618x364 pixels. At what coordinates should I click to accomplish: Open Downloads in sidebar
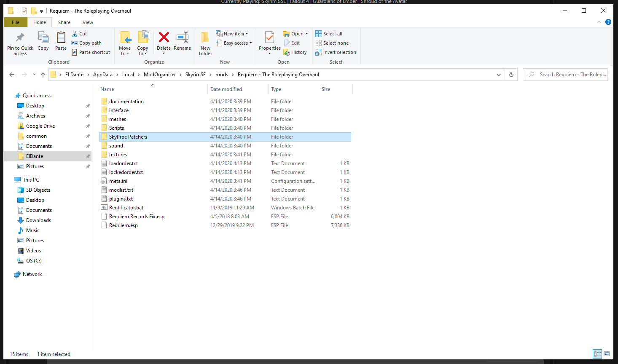point(38,220)
